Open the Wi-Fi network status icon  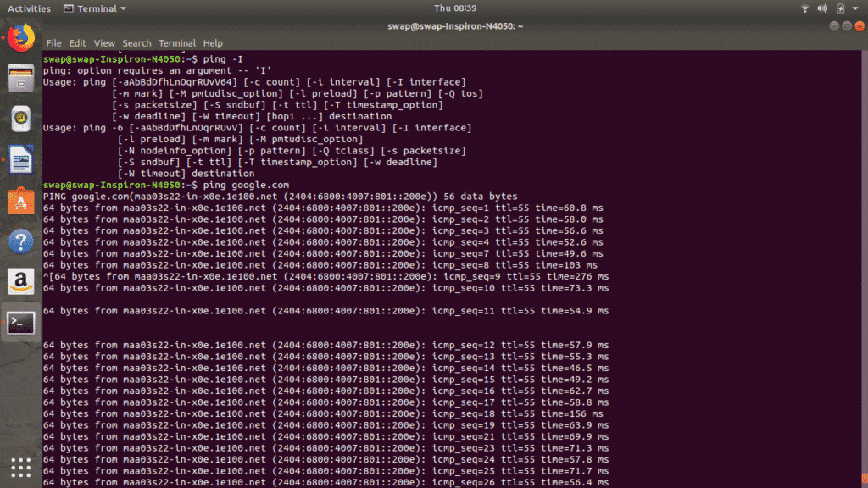tap(805, 8)
